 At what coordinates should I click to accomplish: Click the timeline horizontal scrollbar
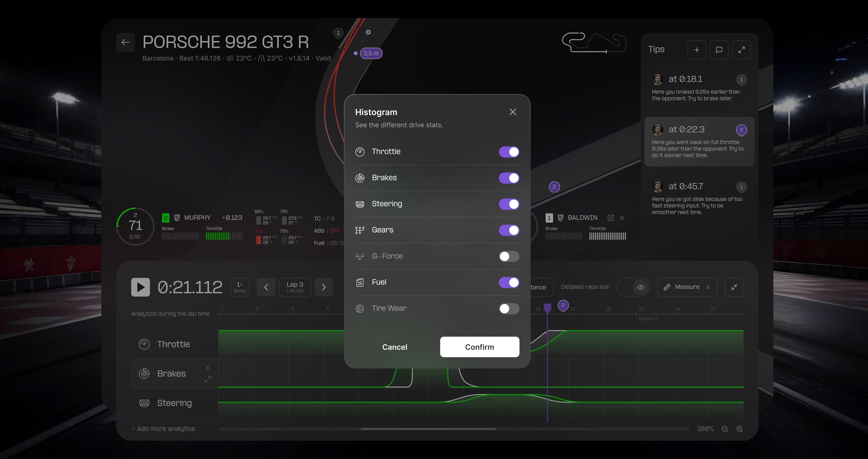(428, 429)
